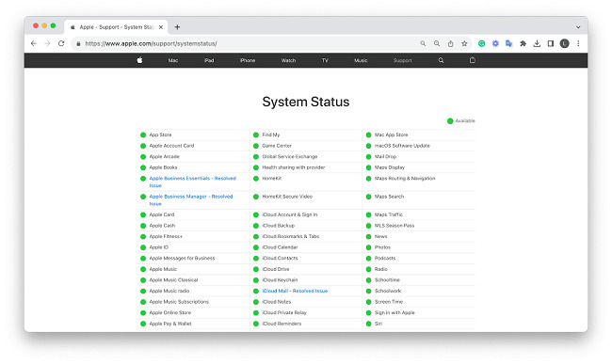Open the green Grammarly extension icon
Viewport: 612px width, 364px height.
[482, 43]
